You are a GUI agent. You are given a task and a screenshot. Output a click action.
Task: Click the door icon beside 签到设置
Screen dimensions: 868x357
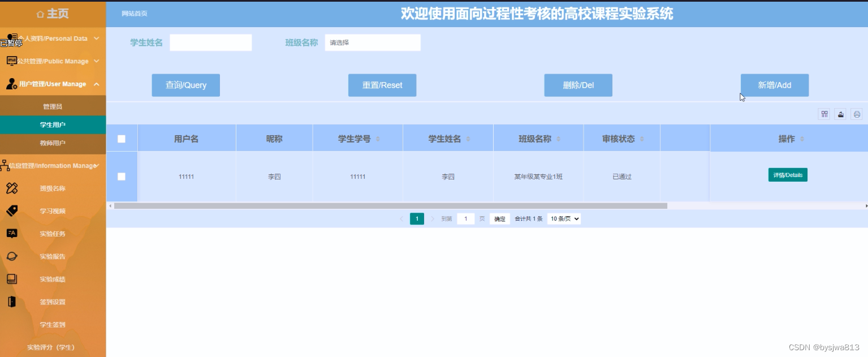click(12, 302)
